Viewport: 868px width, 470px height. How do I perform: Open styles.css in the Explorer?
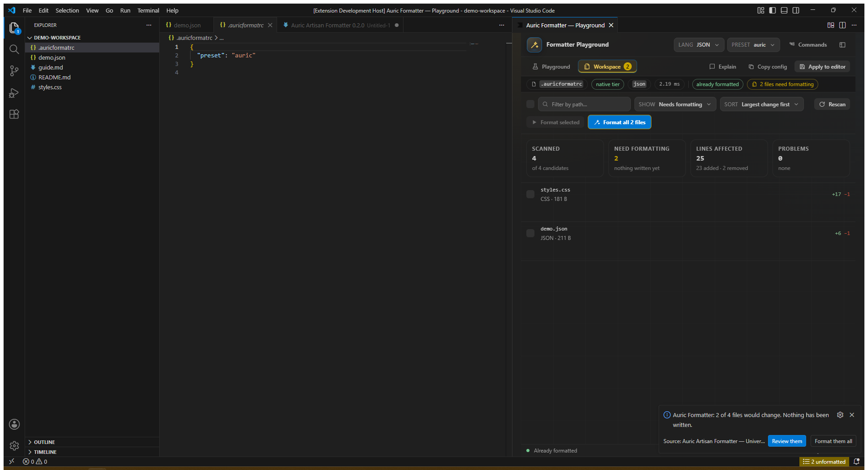click(92, 87)
